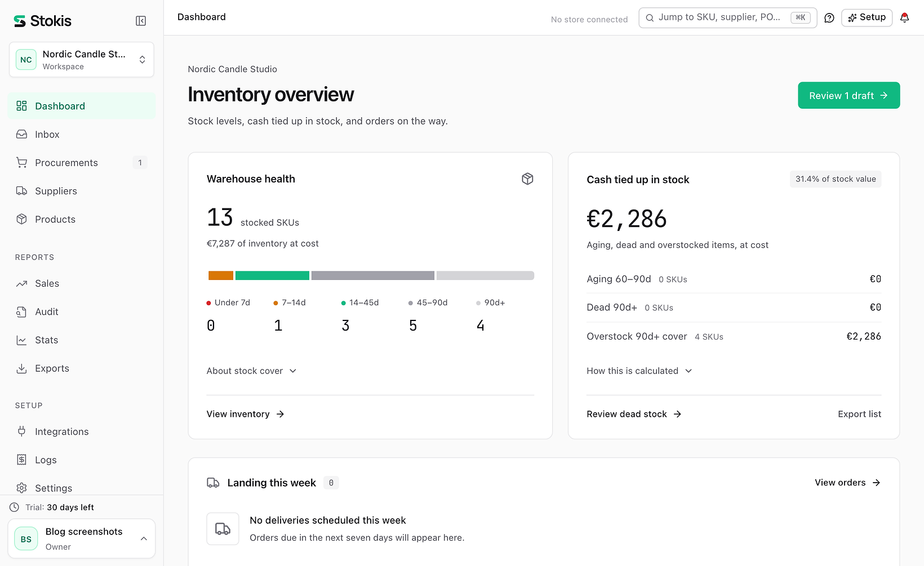
Task: Open Sales report
Action: point(82,283)
